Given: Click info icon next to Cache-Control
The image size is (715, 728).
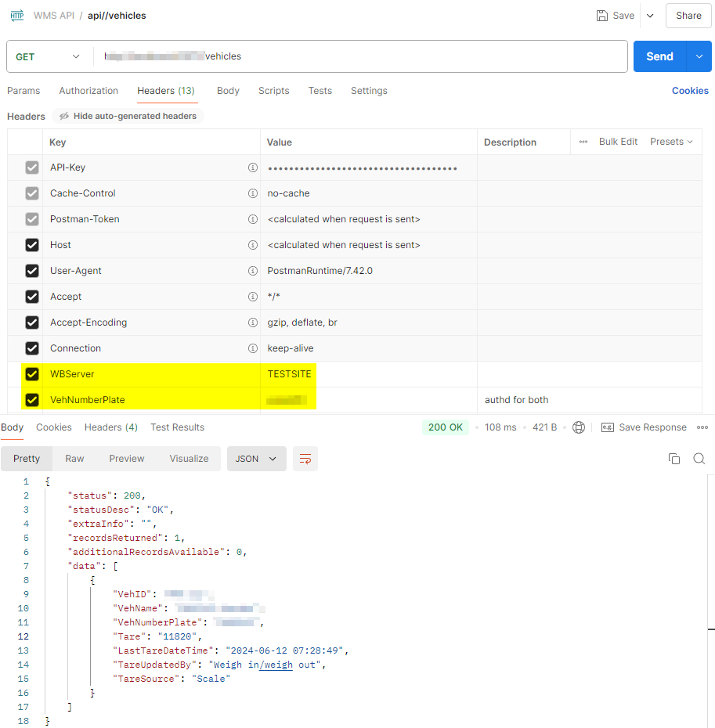Looking at the screenshot, I should pyautogui.click(x=253, y=193).
